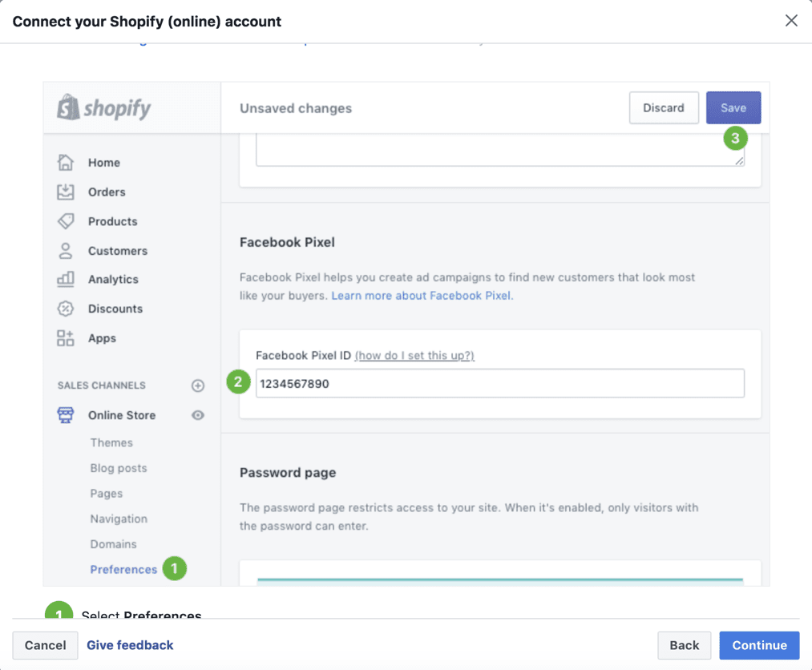Discard the unsaved changes

pos(664,107)
